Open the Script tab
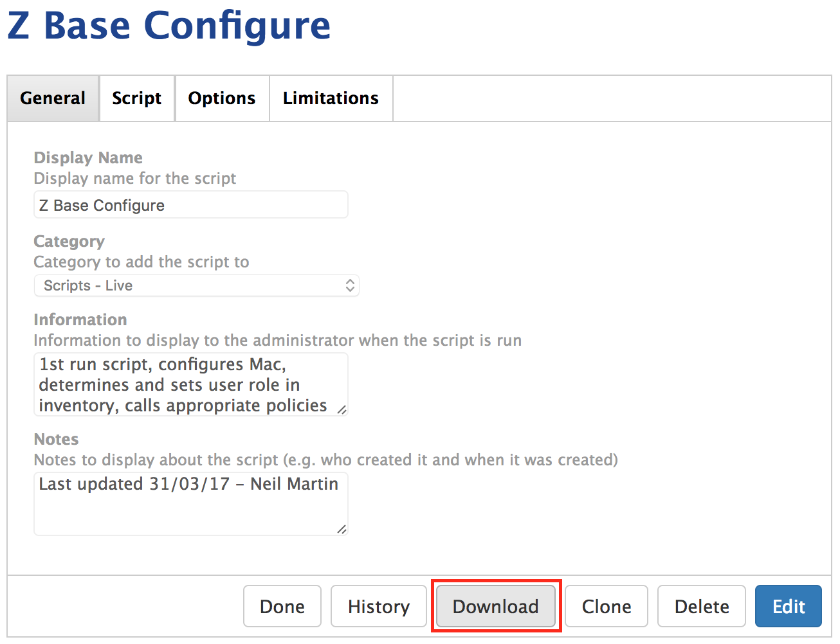840x644 pixels. click(136, 98)
